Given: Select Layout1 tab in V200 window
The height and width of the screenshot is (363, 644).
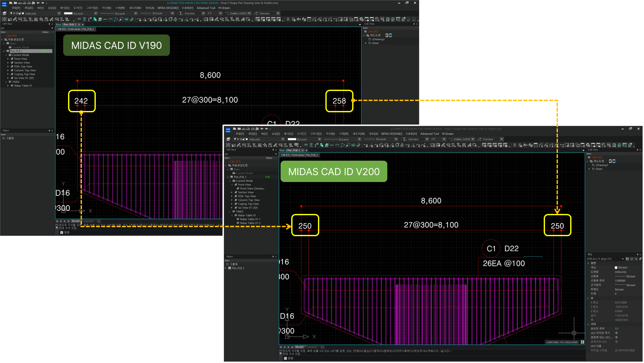Looking at the screenshot, I should click(312, 347).
